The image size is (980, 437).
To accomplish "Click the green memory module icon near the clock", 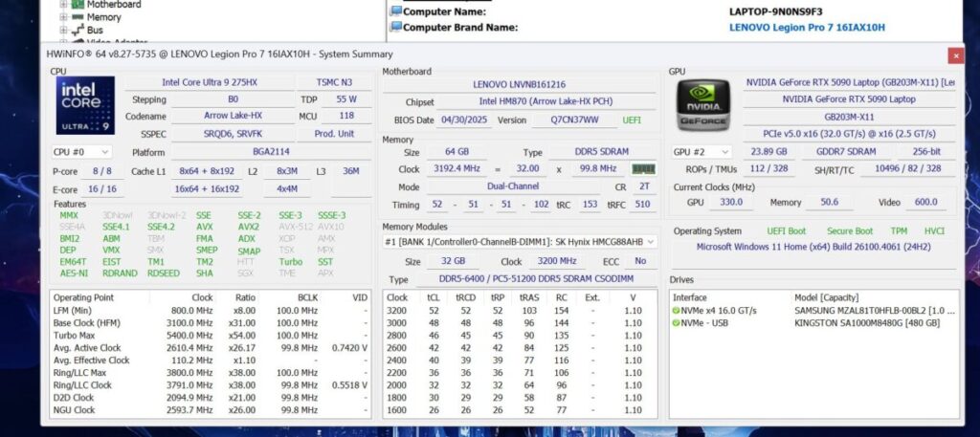I will click(x=644, y=169).
